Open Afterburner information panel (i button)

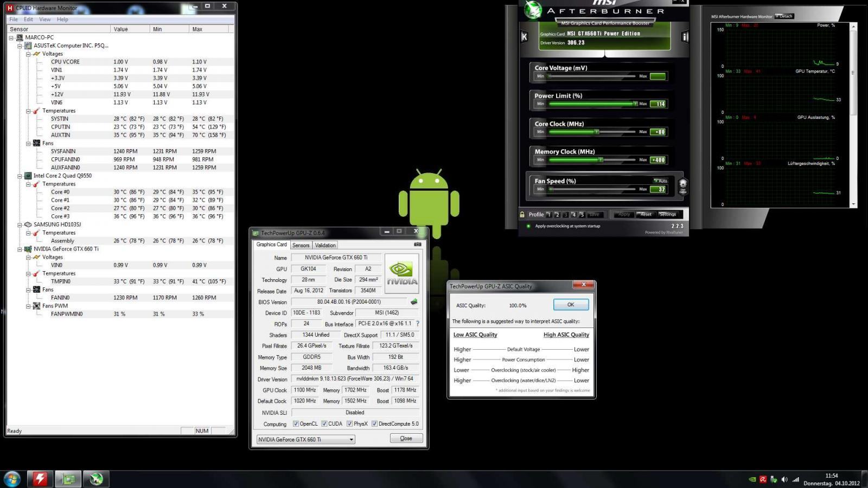pyautogui.click(x=685, y=37)
